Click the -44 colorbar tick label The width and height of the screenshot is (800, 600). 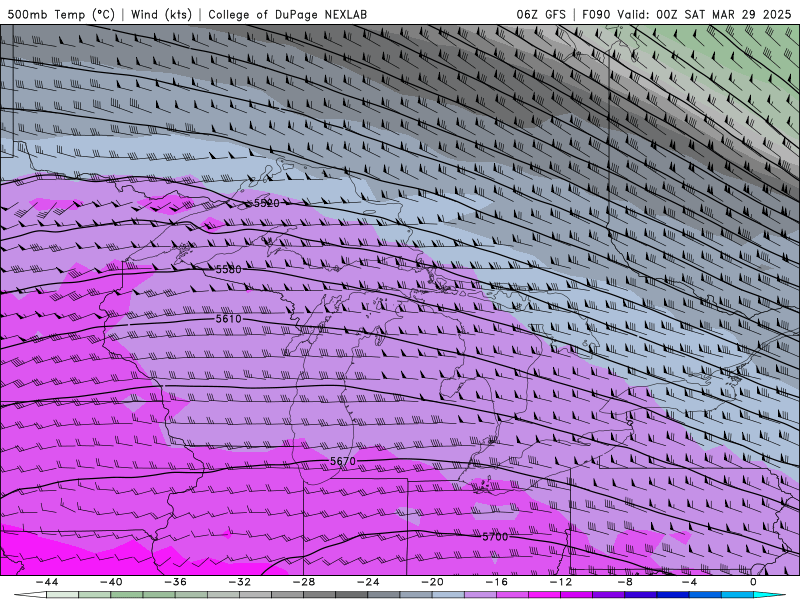(x=46, y=582)
